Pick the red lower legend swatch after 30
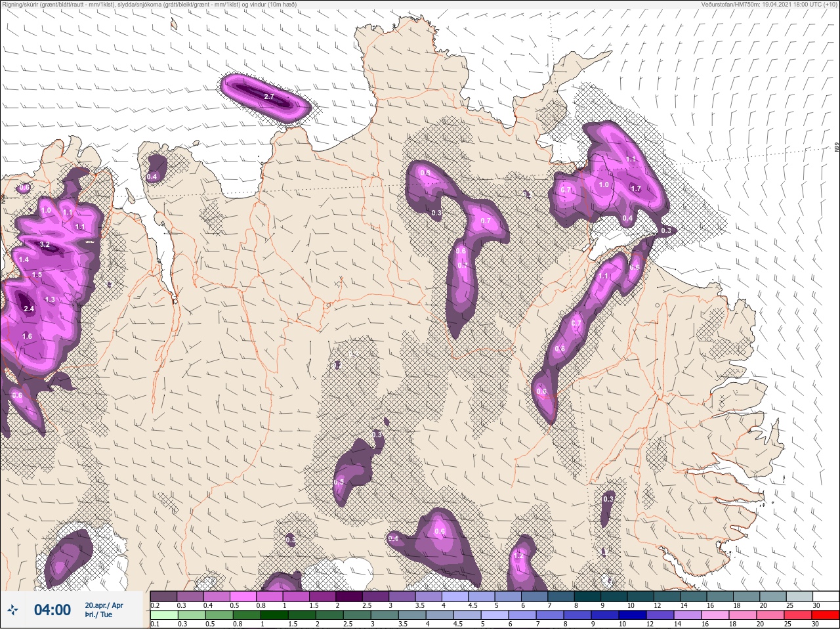The height and width of the screenshot is (629, 840). (827, 615)
